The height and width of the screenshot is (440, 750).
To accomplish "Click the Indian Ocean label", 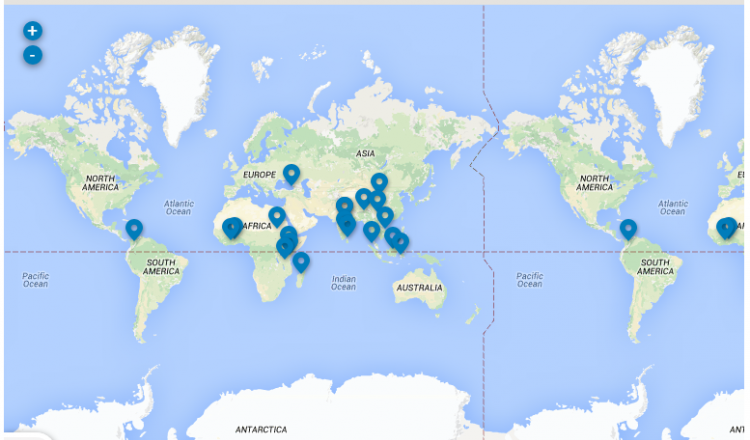I will (x=343, y=283).
